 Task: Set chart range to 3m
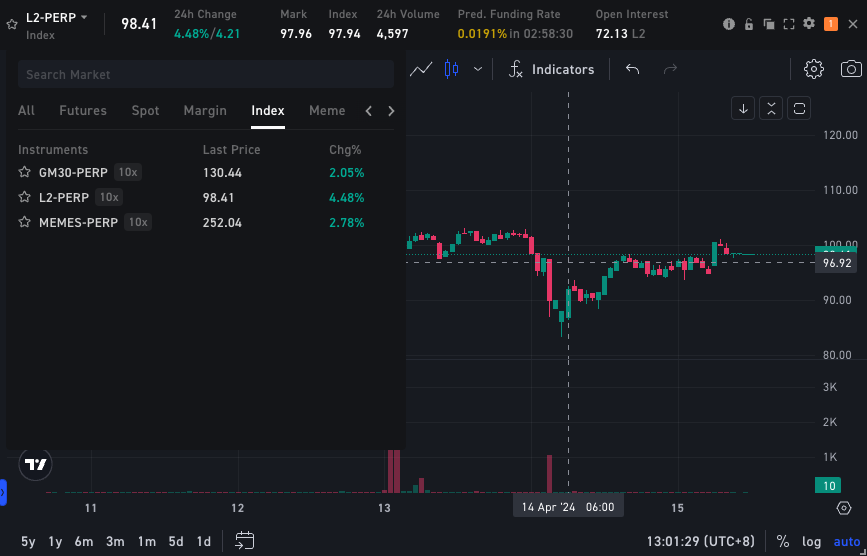115,542
